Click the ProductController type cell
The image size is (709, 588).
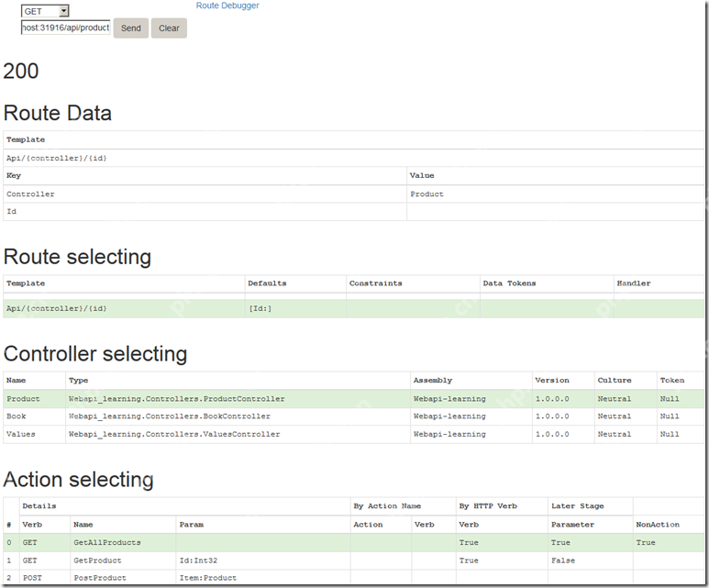(x=176, y=399)
